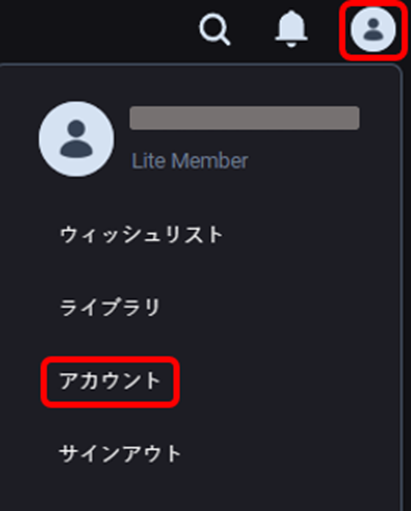
Task: Click the profile avatar icon in the header
Action: [373, 29]
